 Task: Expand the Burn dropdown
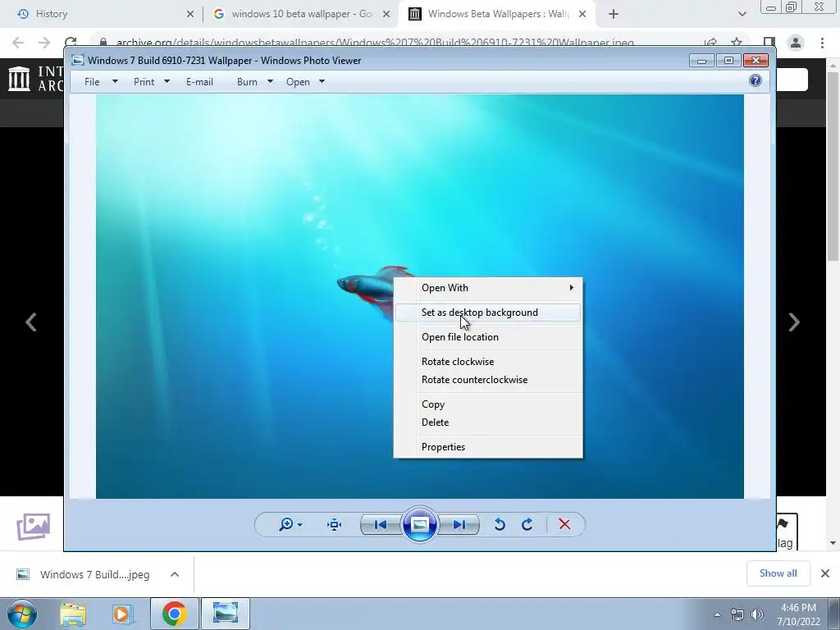(270, 82)
